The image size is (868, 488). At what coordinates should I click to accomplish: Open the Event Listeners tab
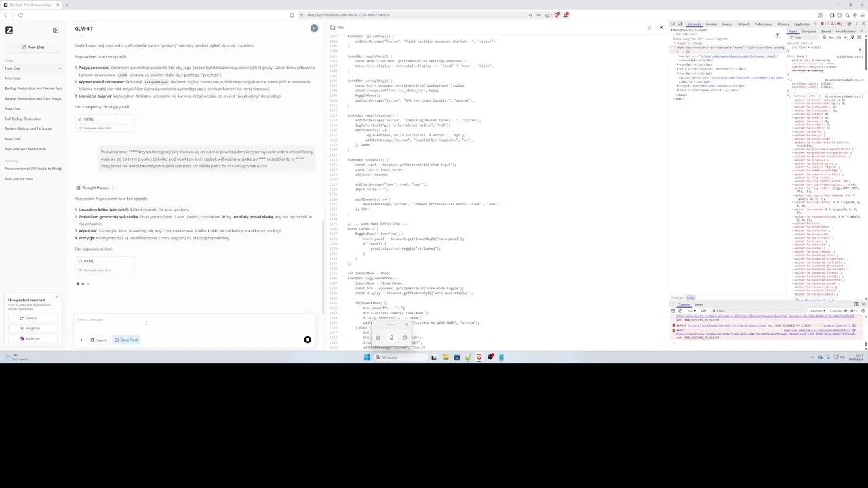[x=846, y=31]
